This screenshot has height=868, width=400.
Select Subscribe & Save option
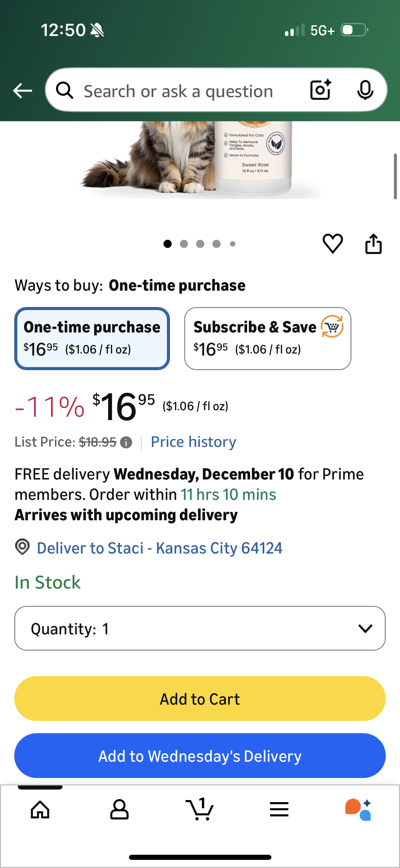point(267,338)
